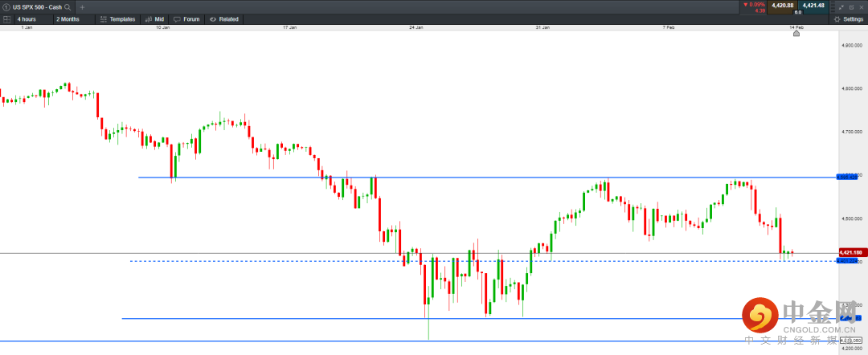Select the blue resistance line price tag
Viewport: 868px width, 355px height.
click(x=849, y=176)
